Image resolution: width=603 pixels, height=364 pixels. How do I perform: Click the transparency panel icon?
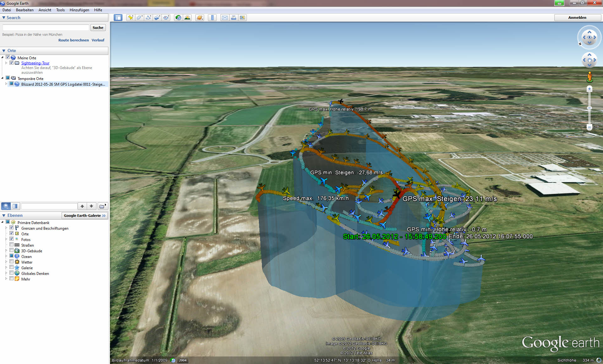(15, 206)
